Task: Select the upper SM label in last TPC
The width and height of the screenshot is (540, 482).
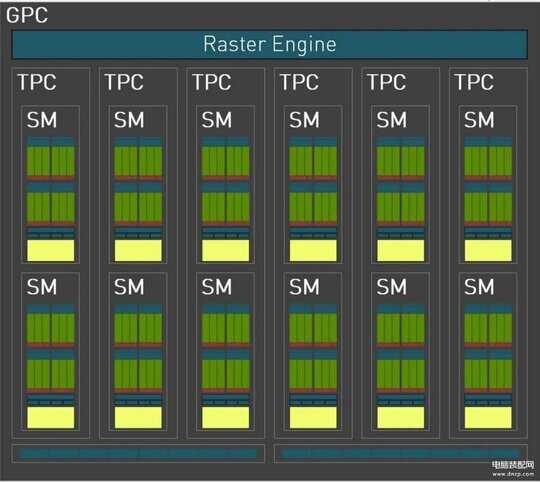Action: (x=479, y=120)
